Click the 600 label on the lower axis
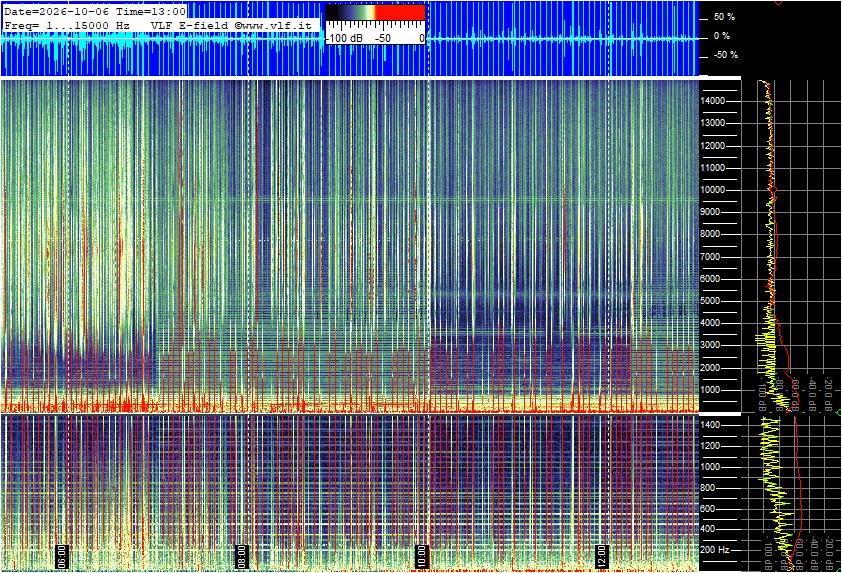The width and height of the screenshot is (842, 573). [708, 509]
